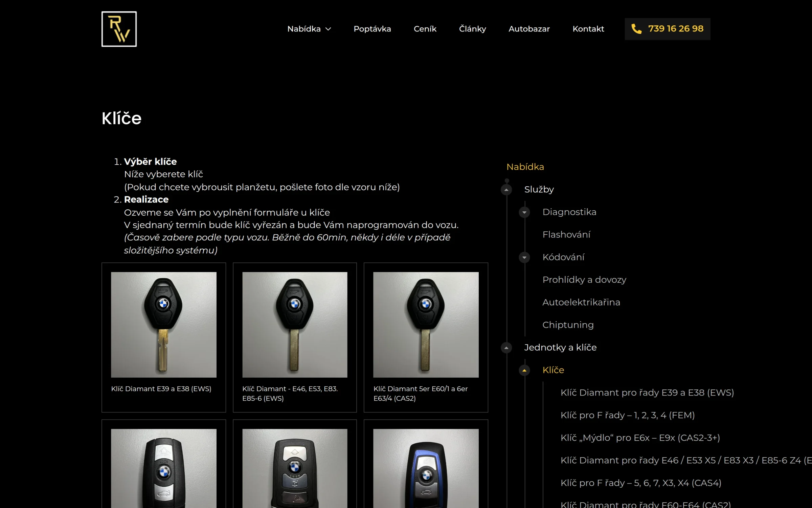Open the Ceník menu item
The height and width of the screenshot is (508, 812).
pos(425,29)
